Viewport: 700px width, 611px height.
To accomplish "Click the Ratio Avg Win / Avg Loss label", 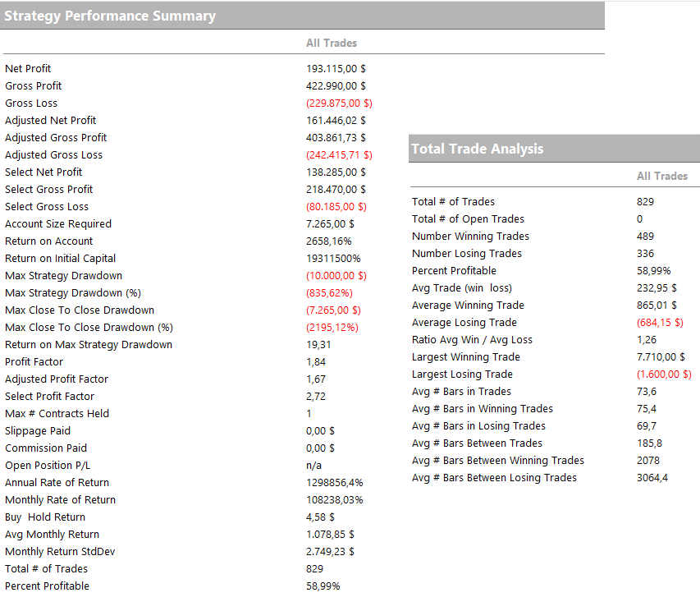I will tap(472, 340).
